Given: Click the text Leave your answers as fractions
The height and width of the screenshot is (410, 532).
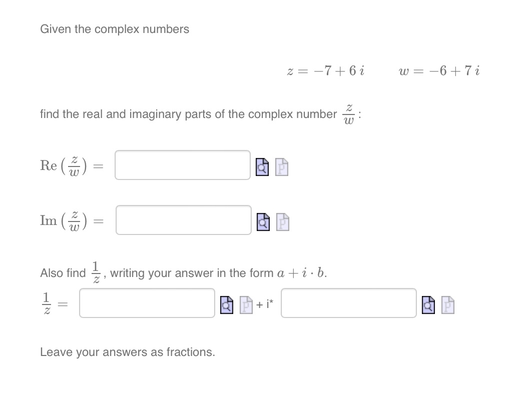Looking at the screenshot, I should (127, 352).
